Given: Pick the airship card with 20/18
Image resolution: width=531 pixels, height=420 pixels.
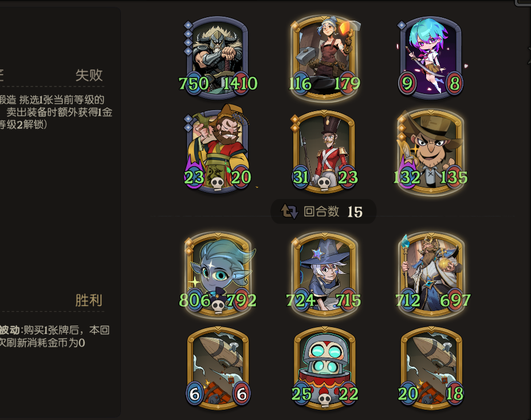Looking at the screenshot, I should point(431,367).
